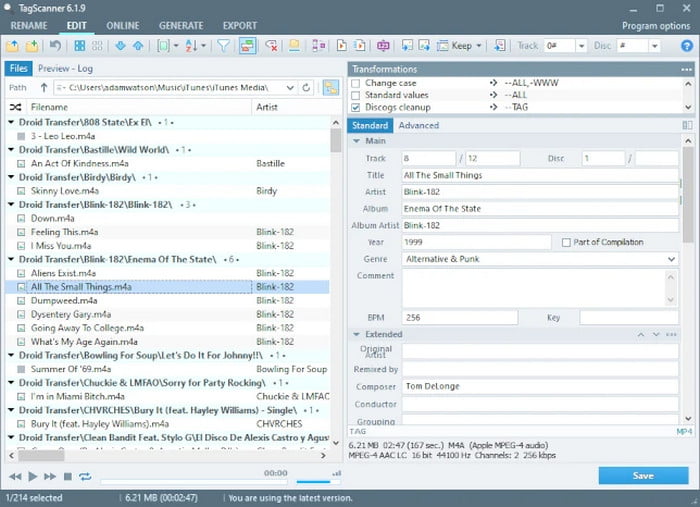This screenshot has height=507, width=700.
Task: Click the Save button
Action: click(x=643, y=476)
